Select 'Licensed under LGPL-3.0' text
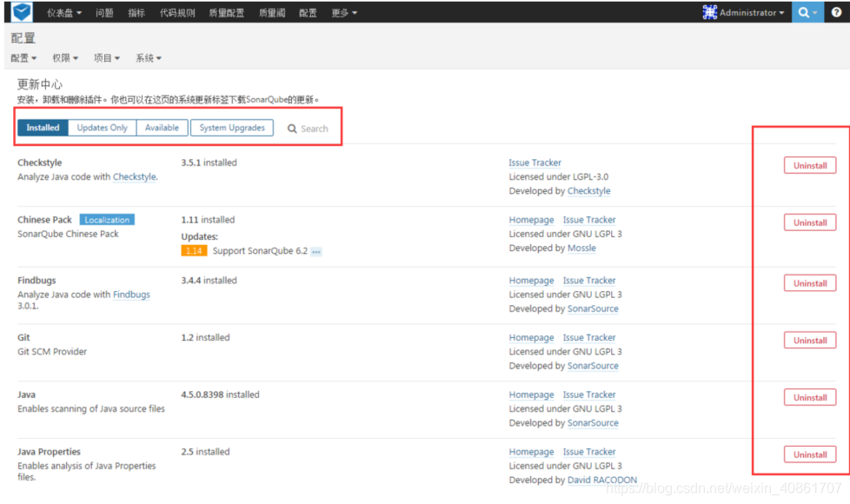 (558, 176)
